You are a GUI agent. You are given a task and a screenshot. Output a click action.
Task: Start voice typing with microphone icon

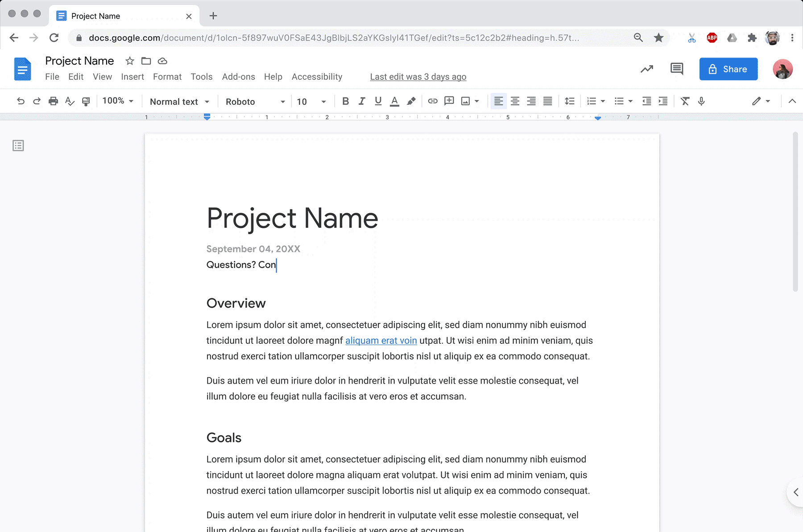click(x=701, y=101)
